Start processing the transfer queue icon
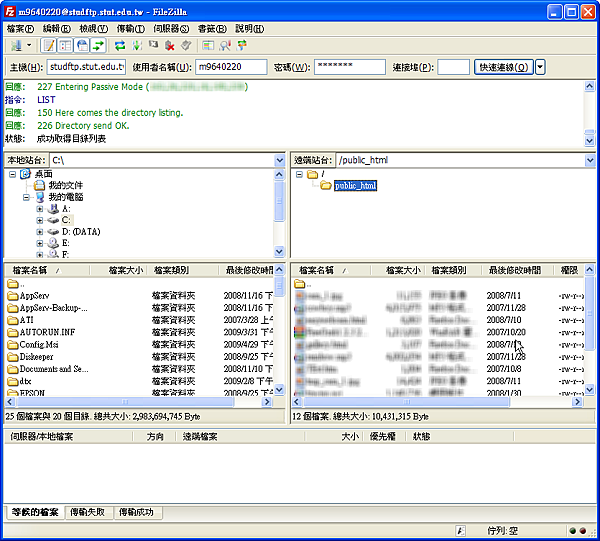600x541 pixels. (x=137, y=46)
